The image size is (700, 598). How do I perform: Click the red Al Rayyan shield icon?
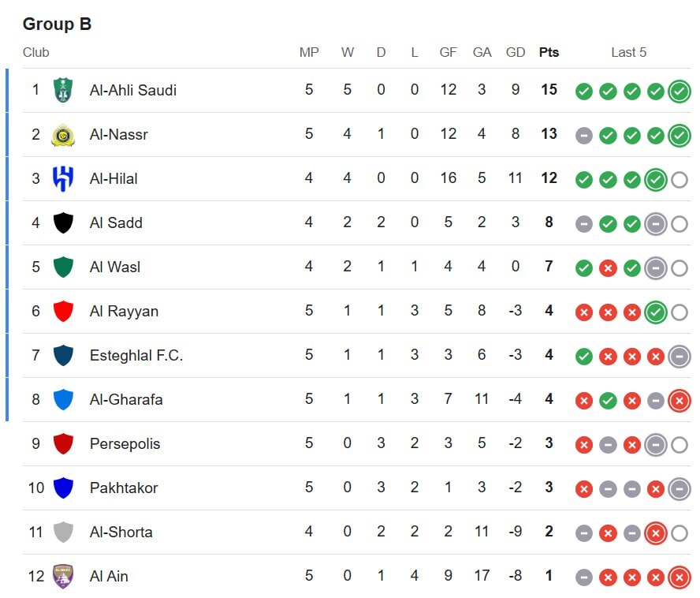(x=63, y=311)
